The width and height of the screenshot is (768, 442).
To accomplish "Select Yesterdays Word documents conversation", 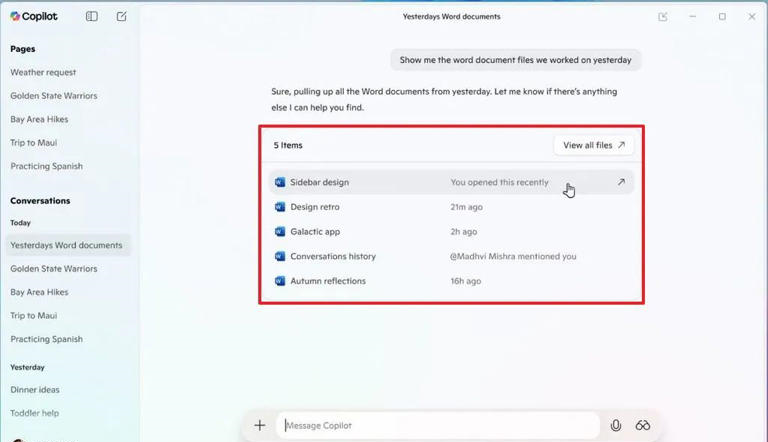I will pyautogui.click(x=68, y=245).
